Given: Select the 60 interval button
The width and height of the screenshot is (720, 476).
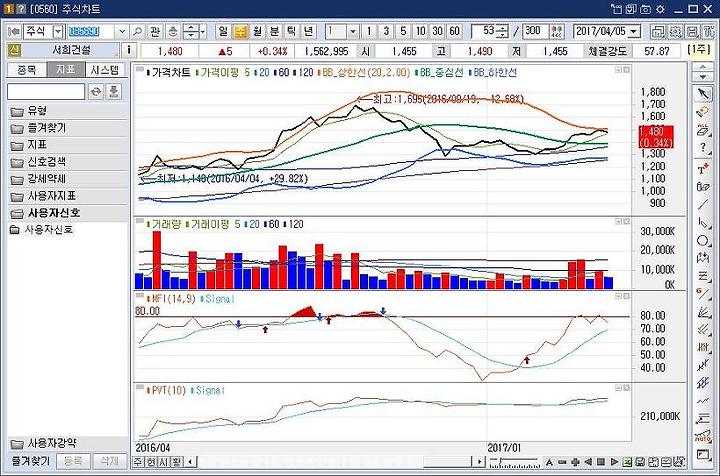Looking at the screenshot, I should (x=455, y=31).
